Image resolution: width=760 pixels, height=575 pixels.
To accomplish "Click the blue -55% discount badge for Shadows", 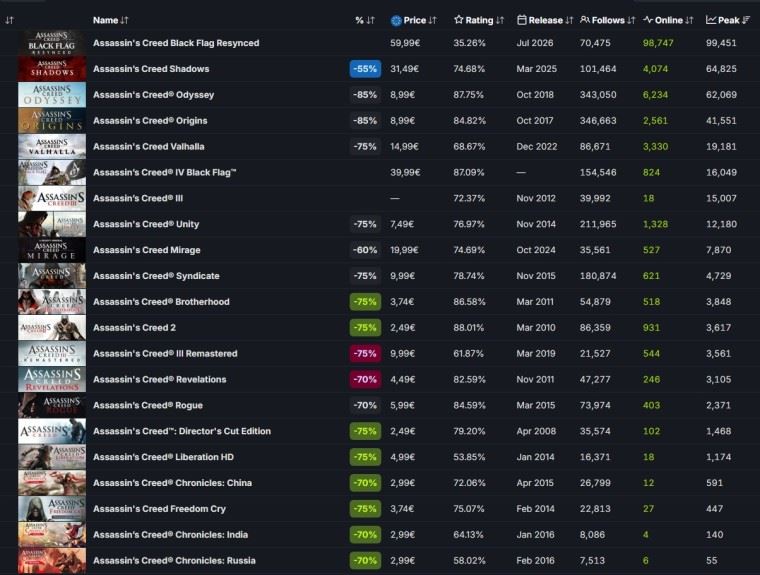I will click(x=365, y=69).
